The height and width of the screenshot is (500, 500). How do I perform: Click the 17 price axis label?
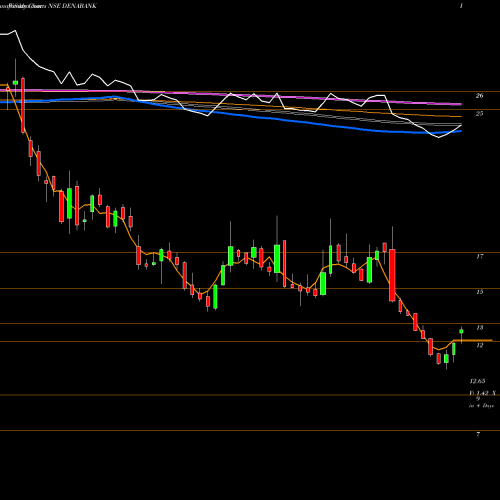click(x=479, y=256)
